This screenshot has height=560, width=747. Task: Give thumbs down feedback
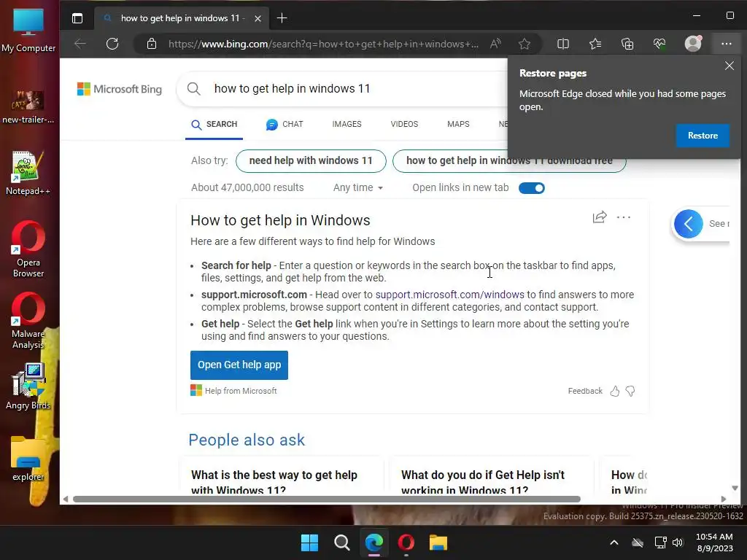coord(630,391)
